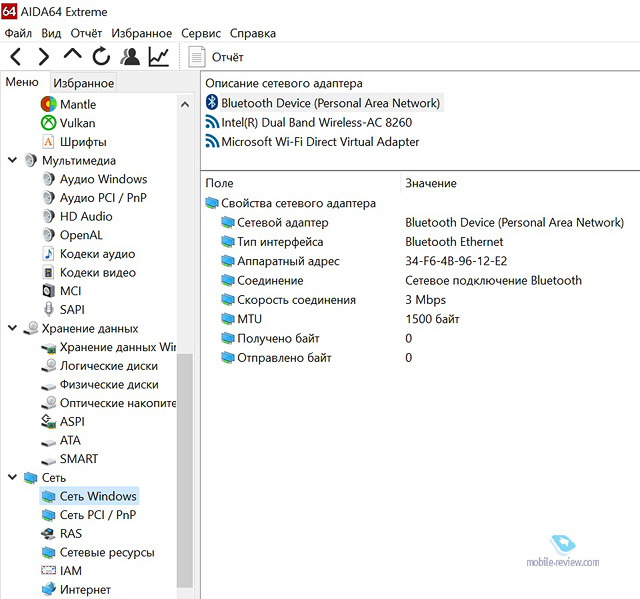
Task: Collapse the Хранение данных tree section
Action: click(12, 328)
